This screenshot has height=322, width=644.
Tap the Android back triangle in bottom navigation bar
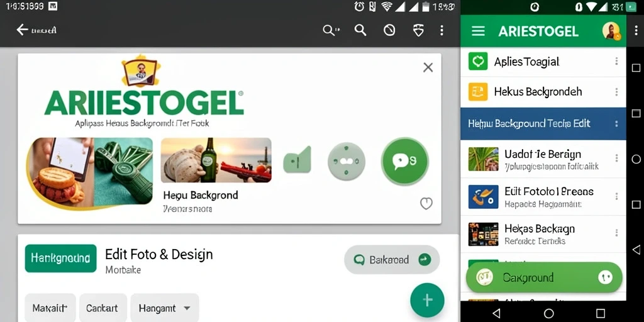coord(496,314)
